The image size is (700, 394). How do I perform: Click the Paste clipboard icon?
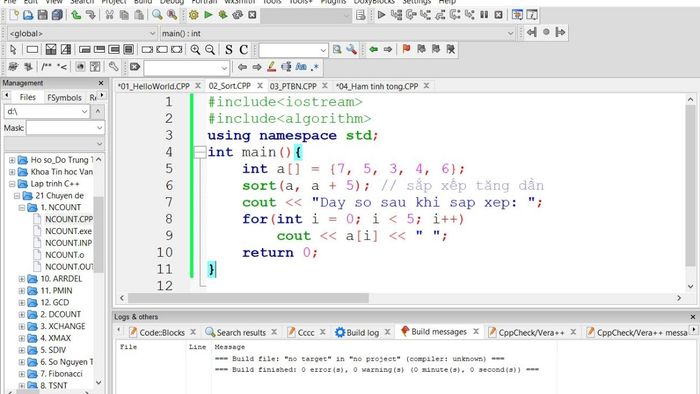pyautogui.click(x=139, y=15)
